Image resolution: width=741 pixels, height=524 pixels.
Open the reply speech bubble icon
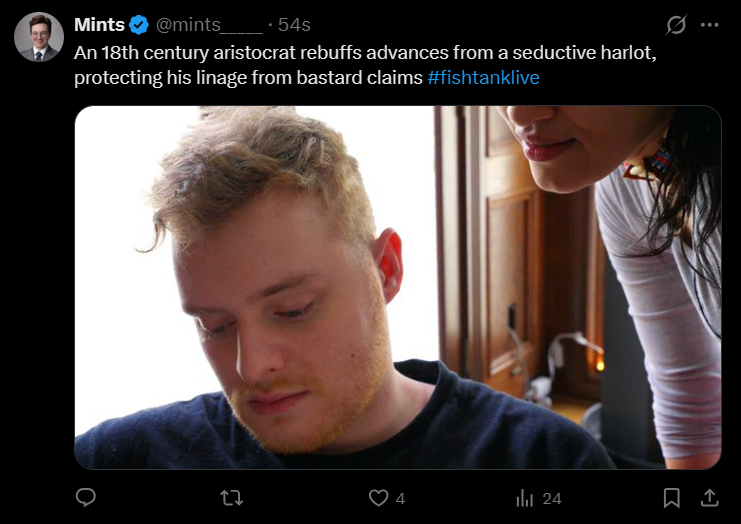coord(86,498)
